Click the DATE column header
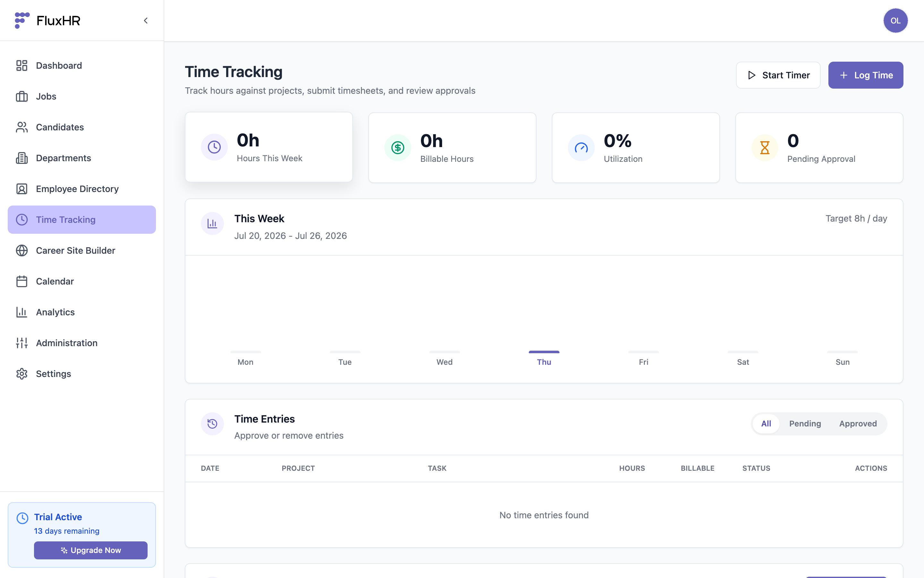The image size is (924, 578). coord(210,468)
